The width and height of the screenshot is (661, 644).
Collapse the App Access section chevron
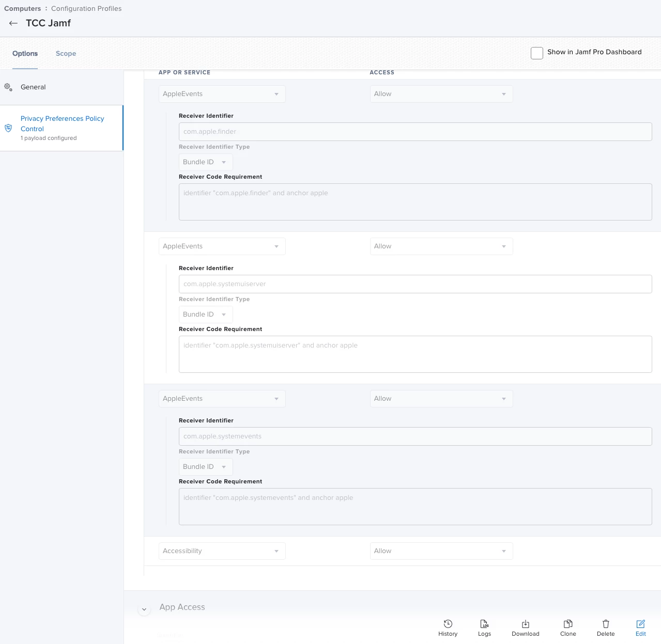coord(144,609)
